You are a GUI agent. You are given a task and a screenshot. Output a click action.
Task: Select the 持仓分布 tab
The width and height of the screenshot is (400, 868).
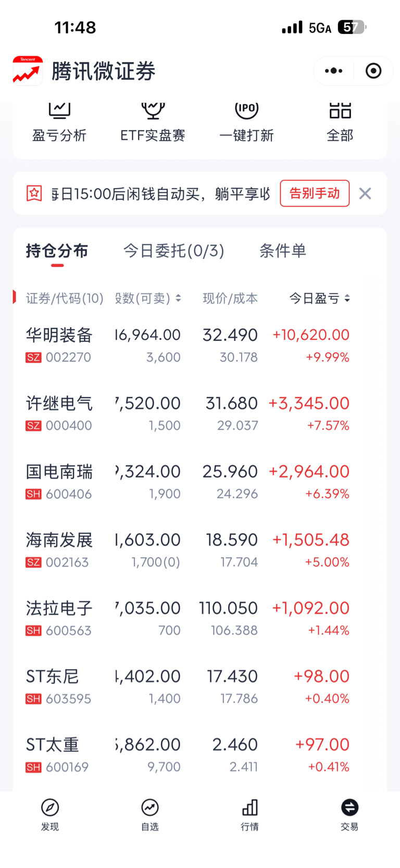click(57, 251)
